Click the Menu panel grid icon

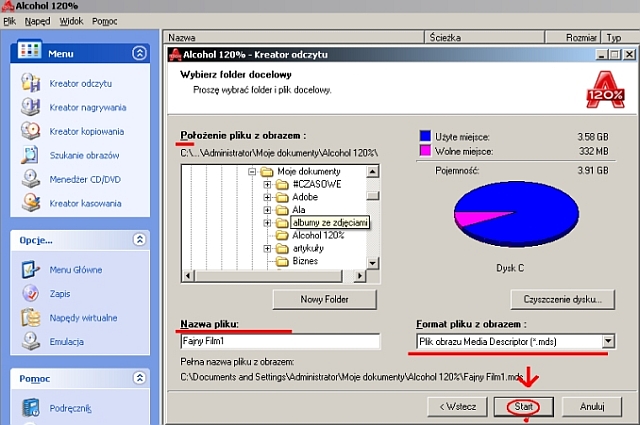[29, 50]
